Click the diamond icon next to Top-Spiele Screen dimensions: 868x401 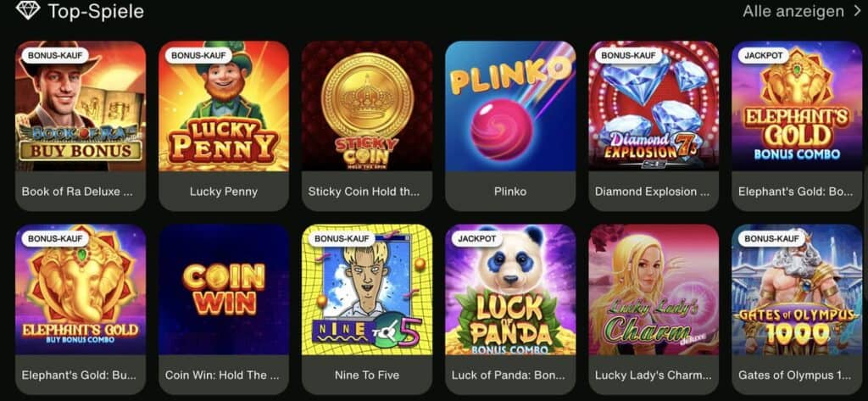coord(28,10)
